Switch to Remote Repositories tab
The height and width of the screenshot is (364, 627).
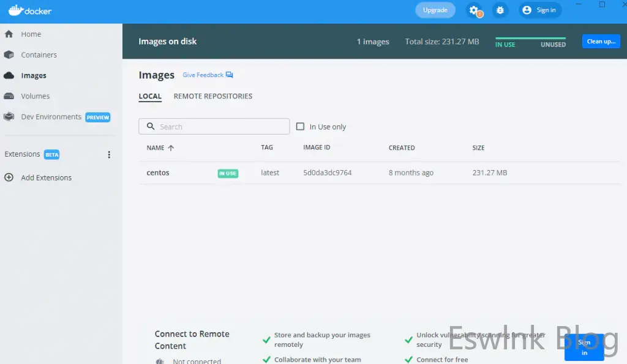point(212,96)
